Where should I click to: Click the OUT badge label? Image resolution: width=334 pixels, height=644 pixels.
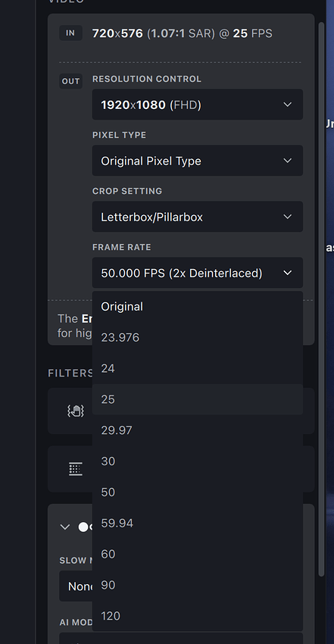pos(71,81)
